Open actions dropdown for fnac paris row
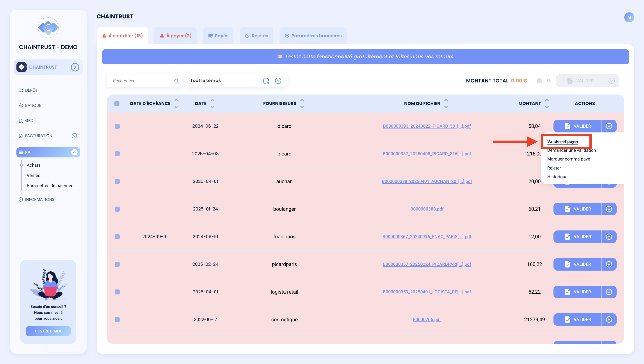Screen dimensions: 644x364 click(609, 237)
